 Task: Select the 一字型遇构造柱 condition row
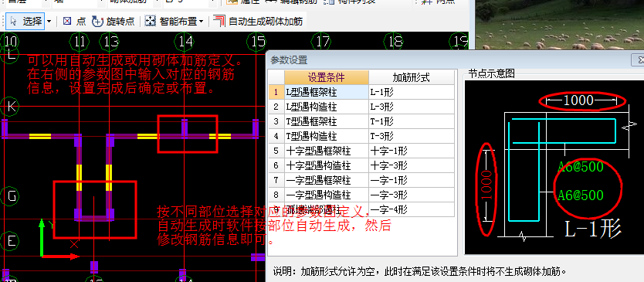pos(327,195)
